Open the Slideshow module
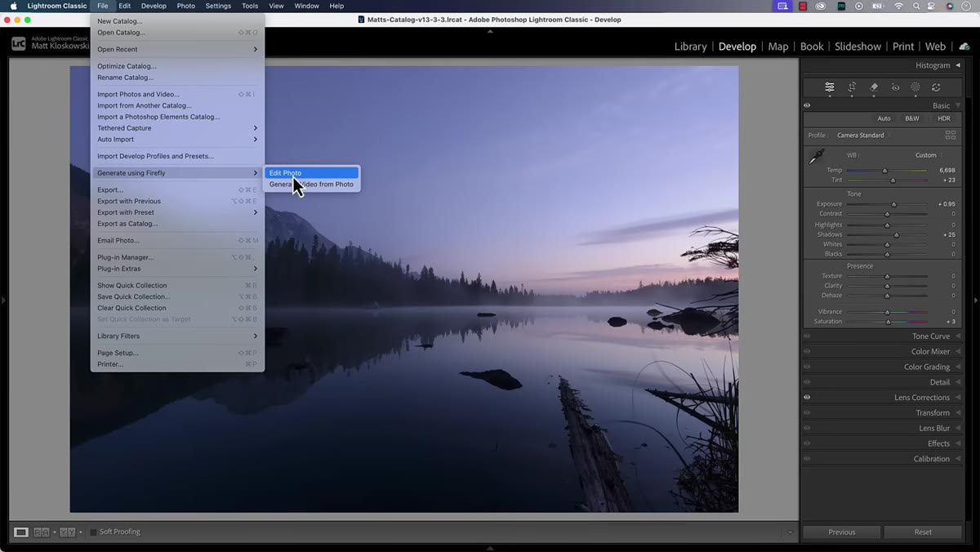 click(857, 47)
